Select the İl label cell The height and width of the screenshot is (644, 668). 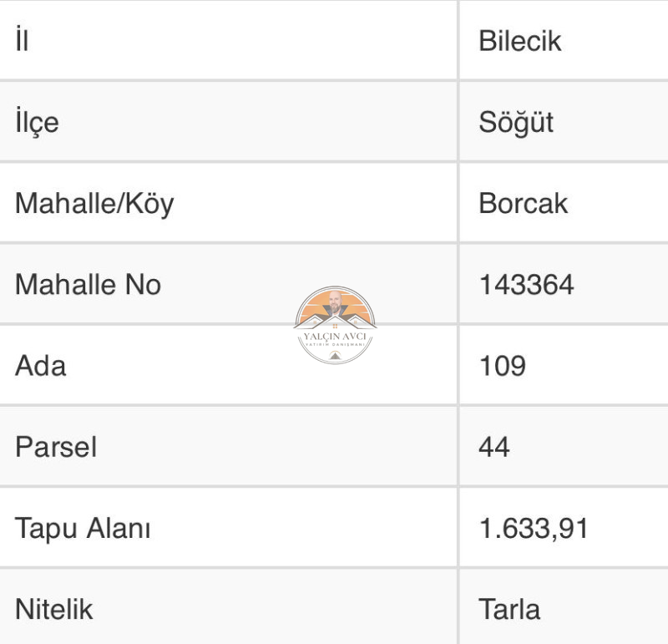point(228,40)
